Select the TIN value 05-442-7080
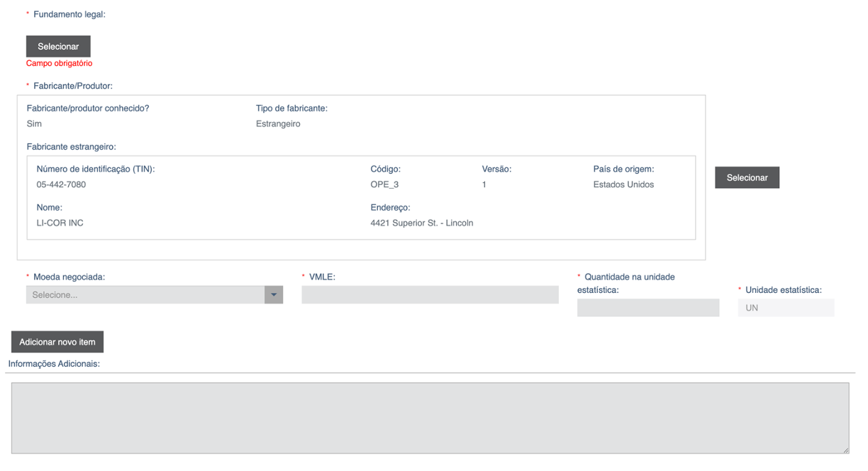 click(61, 185)
